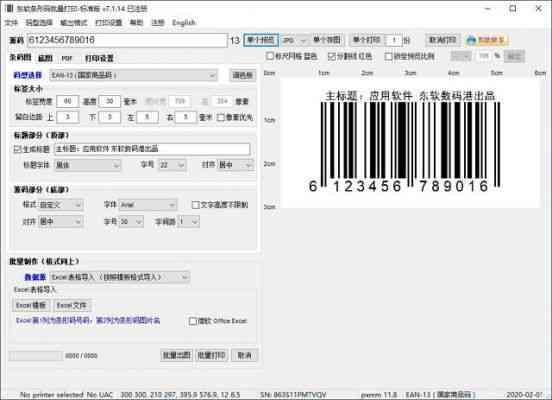Click the top margin field labeled 上
Image resolution: width=552 pixels, height=400 pixels.
[x=68, y=117]
